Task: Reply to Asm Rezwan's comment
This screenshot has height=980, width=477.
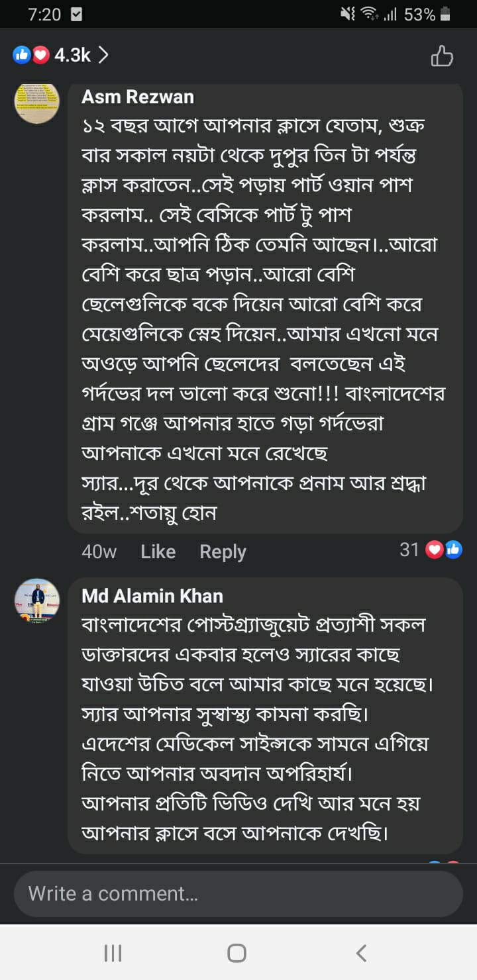Action: [x=223, y=552]
